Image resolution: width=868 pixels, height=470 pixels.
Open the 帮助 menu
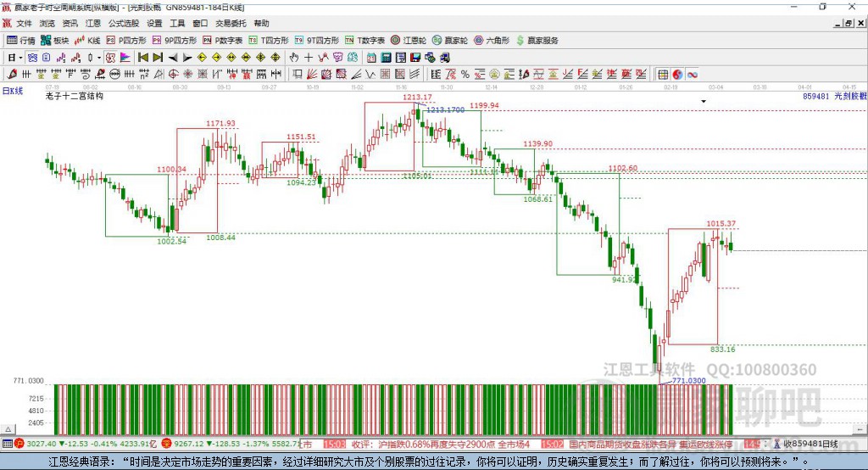261,23
